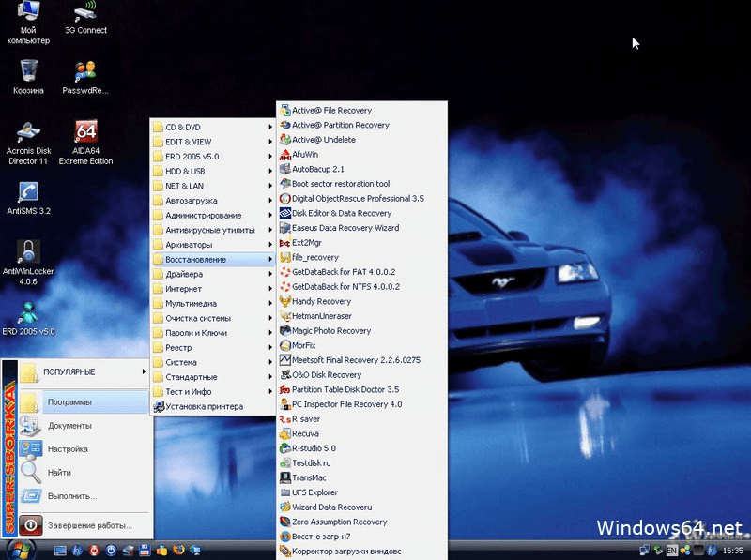Select Программы in Start menu
751x560 pixels.
[84, 402]
